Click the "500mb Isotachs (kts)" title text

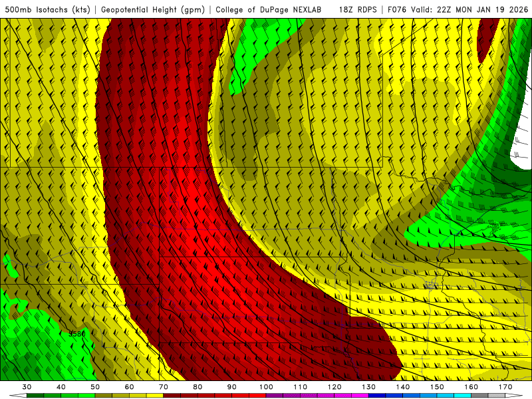tap(47, 9)
